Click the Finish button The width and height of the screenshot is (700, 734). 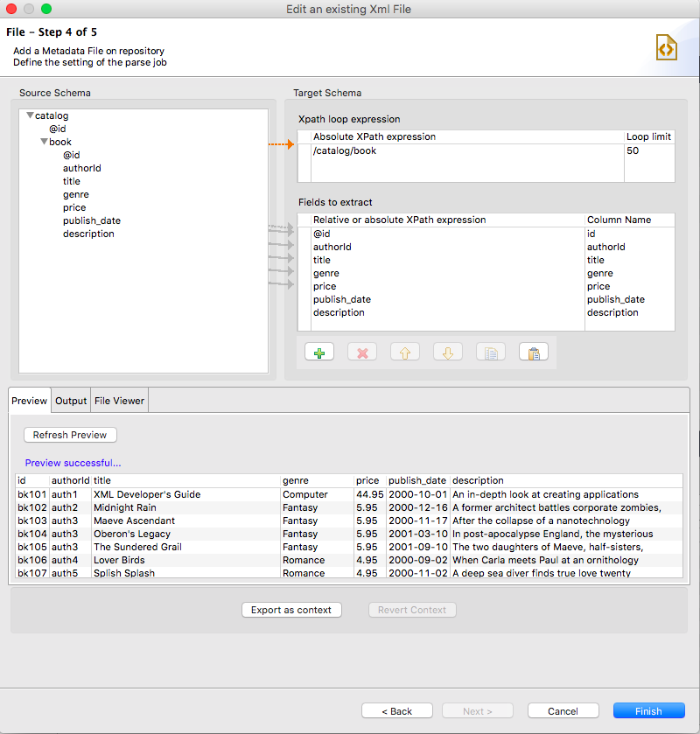click(648, 710)
